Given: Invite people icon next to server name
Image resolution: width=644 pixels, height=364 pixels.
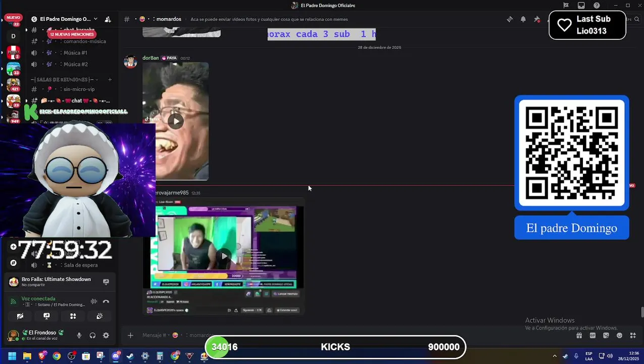Looking at the screenshot, I should pos(108,19).
